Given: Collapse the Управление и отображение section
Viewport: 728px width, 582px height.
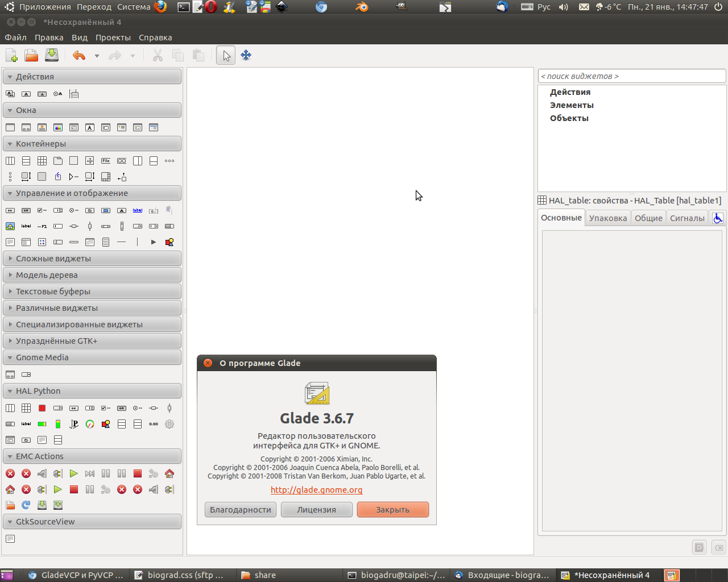Looking at the screenshot, I should (x=92, y=193).
